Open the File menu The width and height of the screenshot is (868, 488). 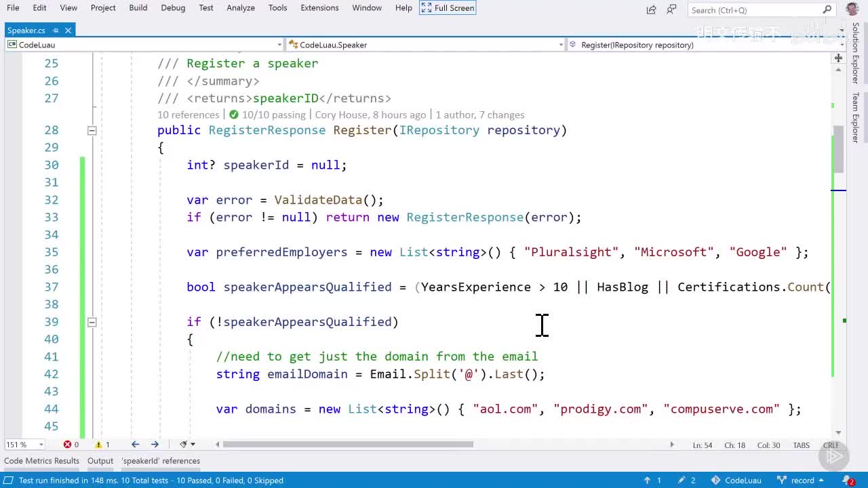click(x=13, y=7)
